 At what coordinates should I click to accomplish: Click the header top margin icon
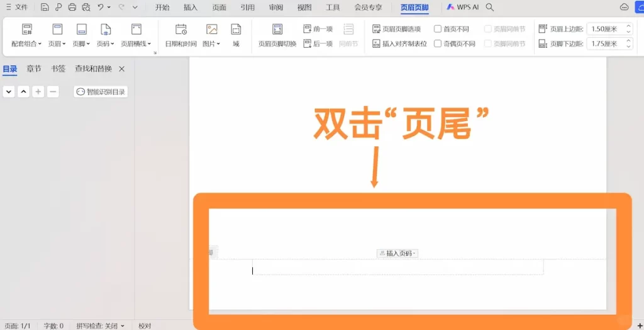[x=543, y=29]
